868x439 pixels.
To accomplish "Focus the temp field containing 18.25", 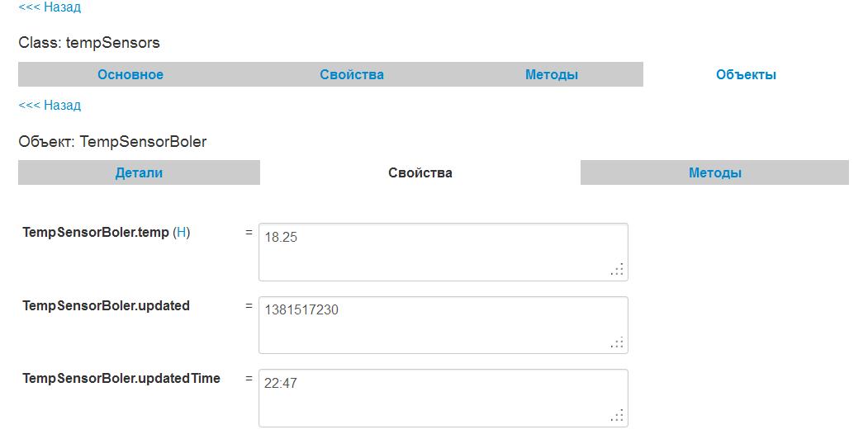I will [x=443, y=252].
